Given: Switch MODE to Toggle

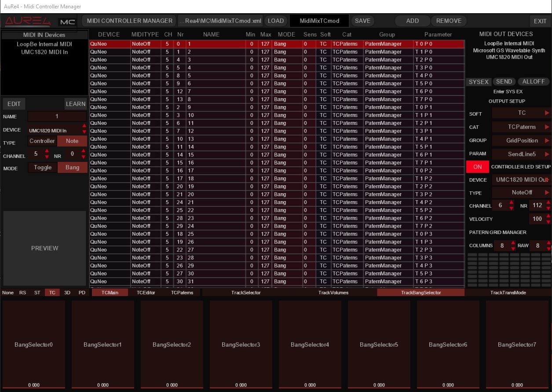Looking at the screenshot, I should (43, 168).
